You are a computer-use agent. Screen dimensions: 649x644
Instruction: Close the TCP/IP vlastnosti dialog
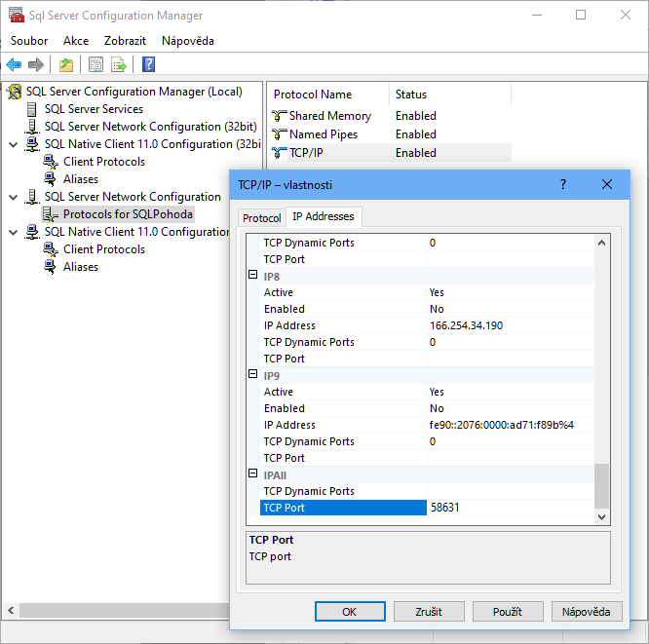pos(607,184)
